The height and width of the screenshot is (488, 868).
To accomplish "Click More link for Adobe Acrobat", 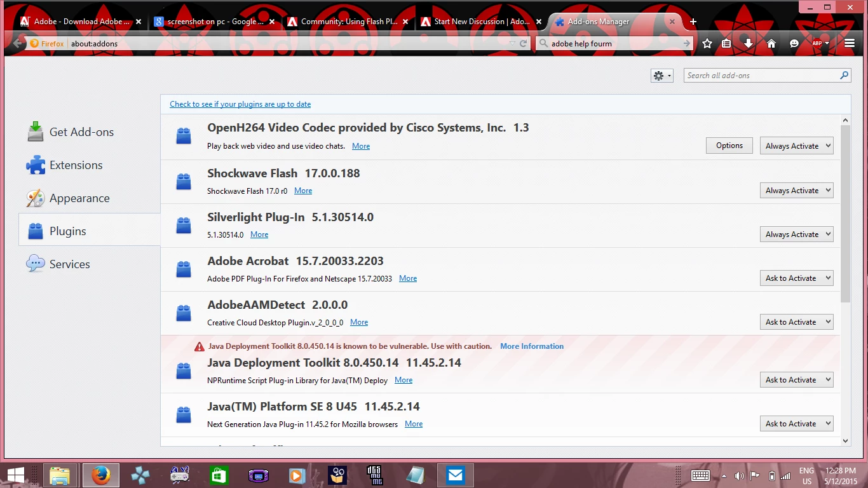I will pyautogui.click(x=408, y=278).
